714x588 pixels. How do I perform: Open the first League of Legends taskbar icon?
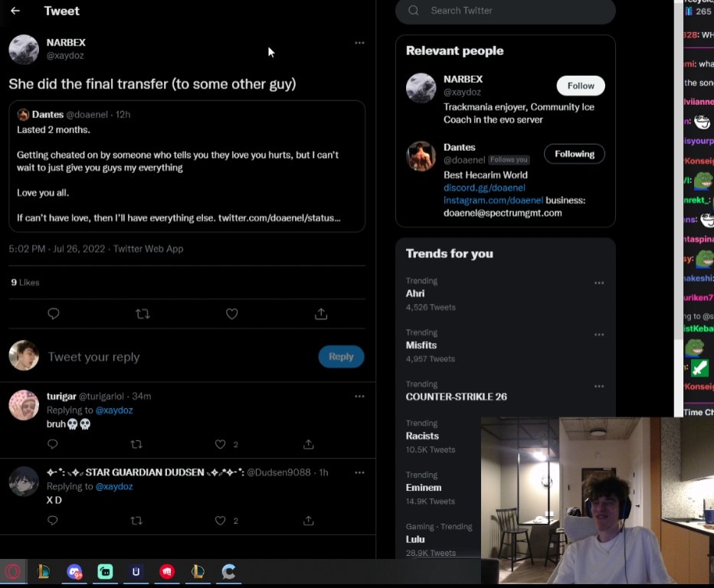click(x=44, y=572)
